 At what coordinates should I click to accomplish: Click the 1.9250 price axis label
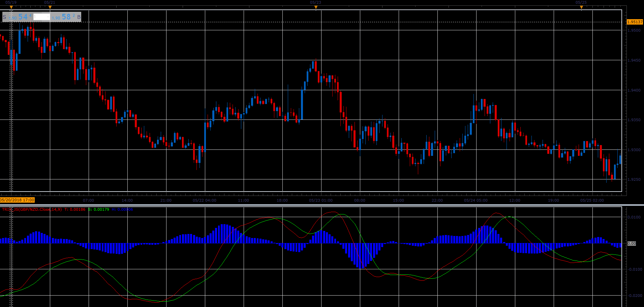tap(634, 180)
